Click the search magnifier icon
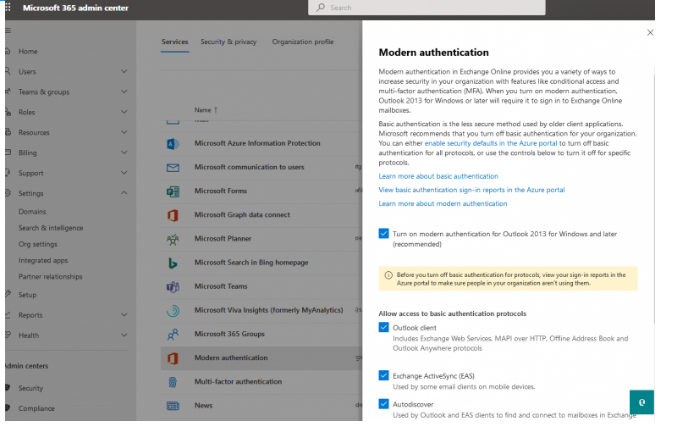 [321, 8]
